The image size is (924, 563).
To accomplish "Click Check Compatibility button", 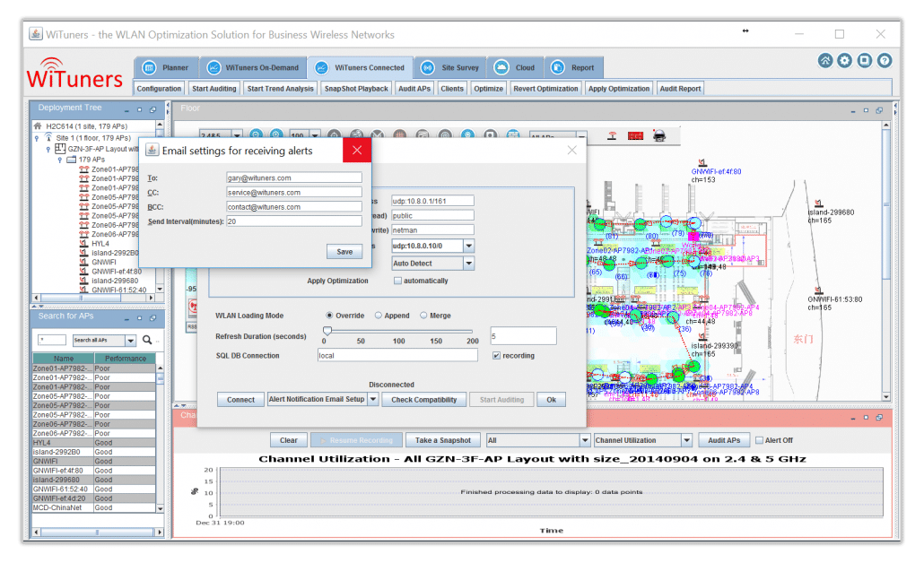I will 423,400.
